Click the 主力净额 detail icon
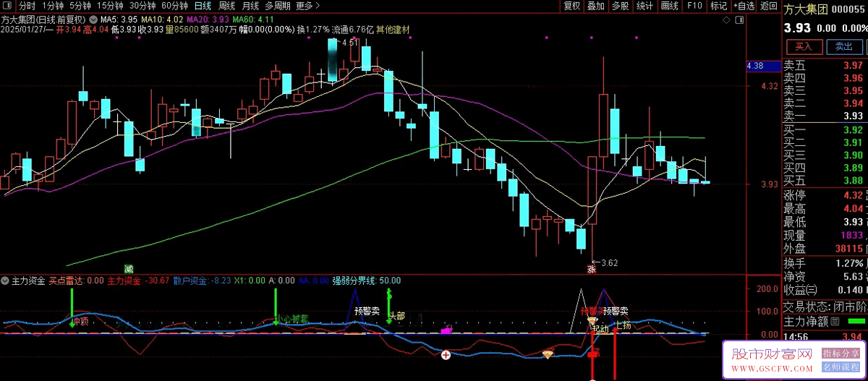 pos(835,321)
